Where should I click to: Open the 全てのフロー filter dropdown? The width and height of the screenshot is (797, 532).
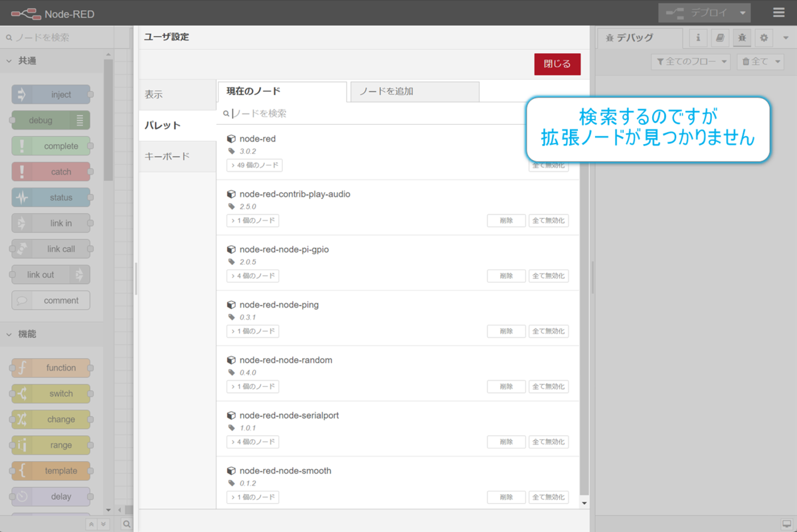coord(691,62)
